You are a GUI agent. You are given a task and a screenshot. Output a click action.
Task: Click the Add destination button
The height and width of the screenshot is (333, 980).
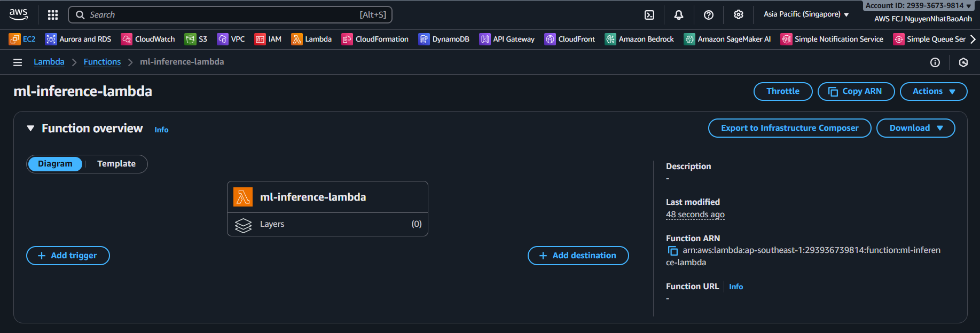(x=578, y=256)
